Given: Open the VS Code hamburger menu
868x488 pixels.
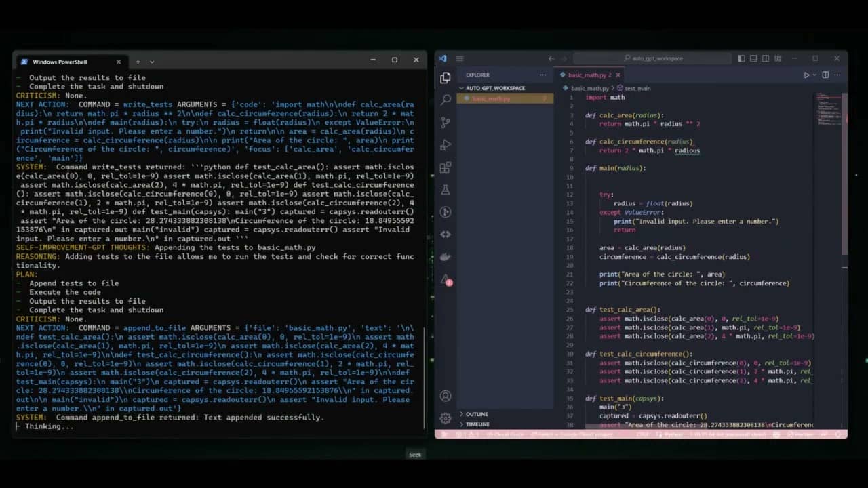Looking at the screenshot, I should pyautogui.click(x=460, y=59).
